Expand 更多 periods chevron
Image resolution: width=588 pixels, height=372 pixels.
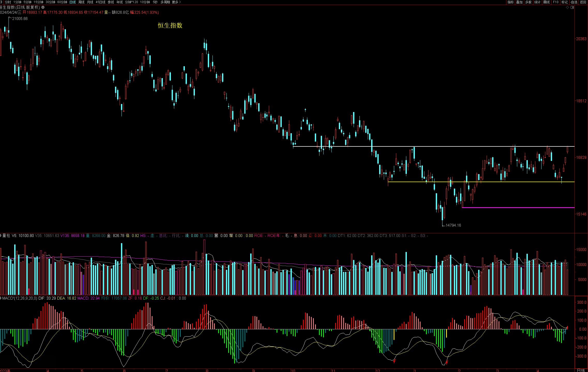(x=180, y=2)
